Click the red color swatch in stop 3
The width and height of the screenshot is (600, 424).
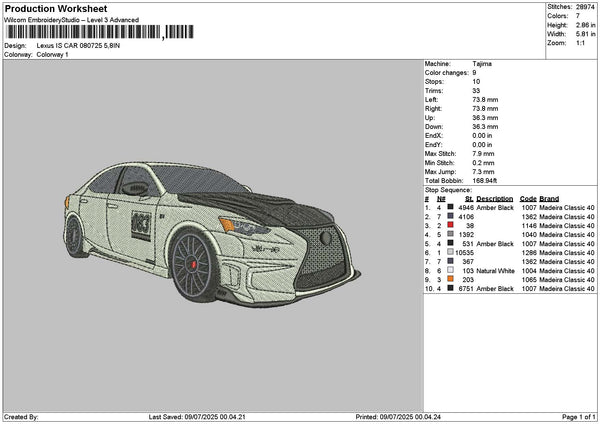click(451, 226)
